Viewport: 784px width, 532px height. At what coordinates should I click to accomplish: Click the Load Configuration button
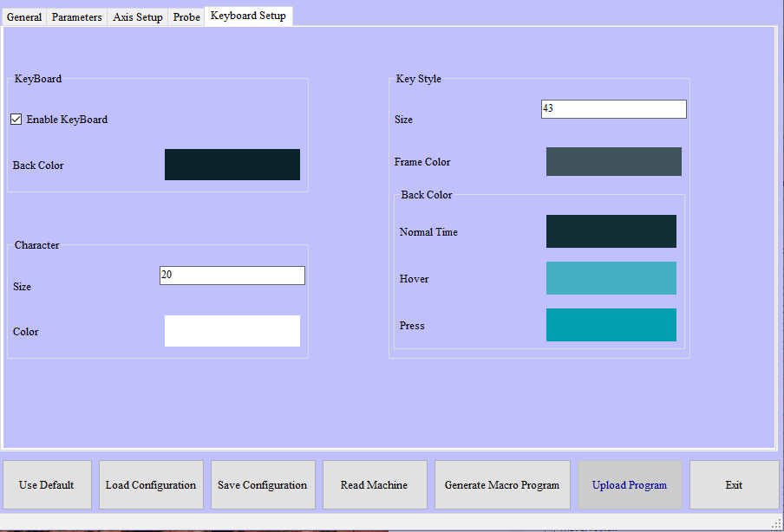pos(151,485)
